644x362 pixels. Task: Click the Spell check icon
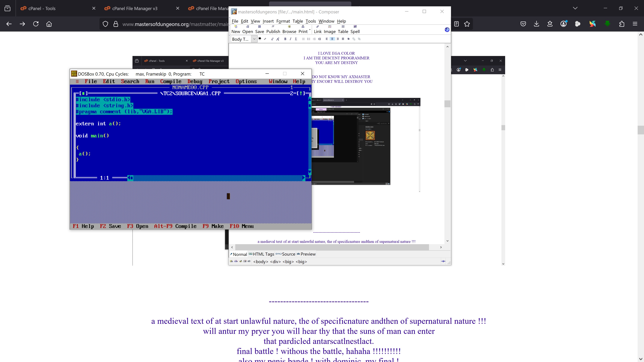355,29
